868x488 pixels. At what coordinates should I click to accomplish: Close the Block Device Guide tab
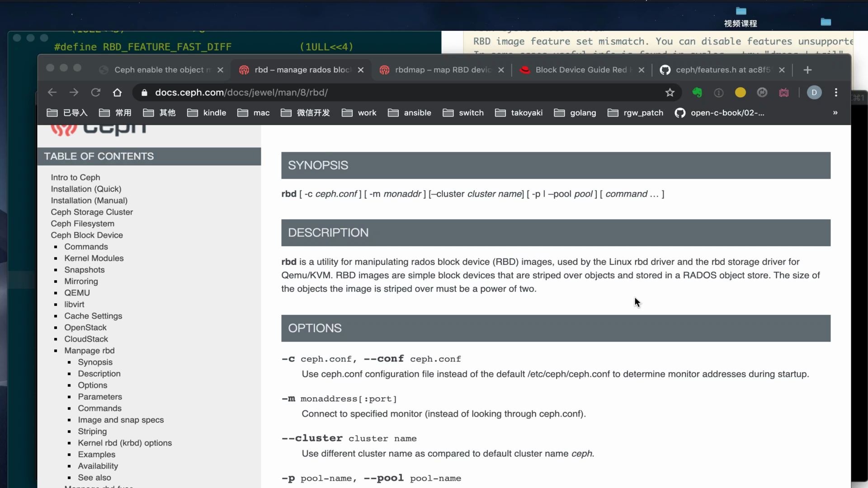641,70
